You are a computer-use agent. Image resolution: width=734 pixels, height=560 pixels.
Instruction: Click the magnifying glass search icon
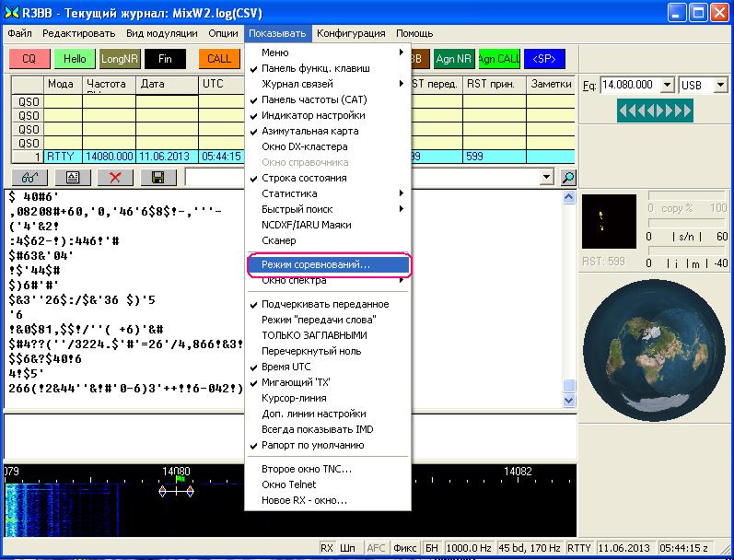pos(568,178)
